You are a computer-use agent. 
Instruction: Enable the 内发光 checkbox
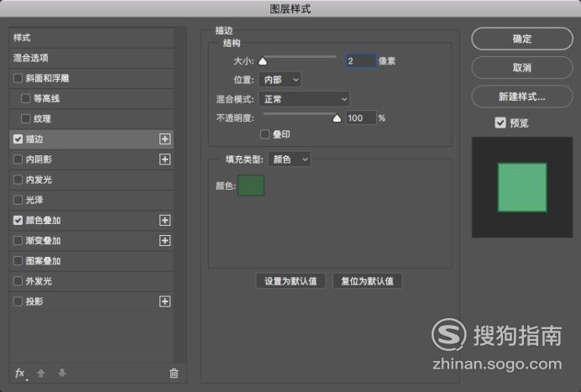tap(18, 180)
